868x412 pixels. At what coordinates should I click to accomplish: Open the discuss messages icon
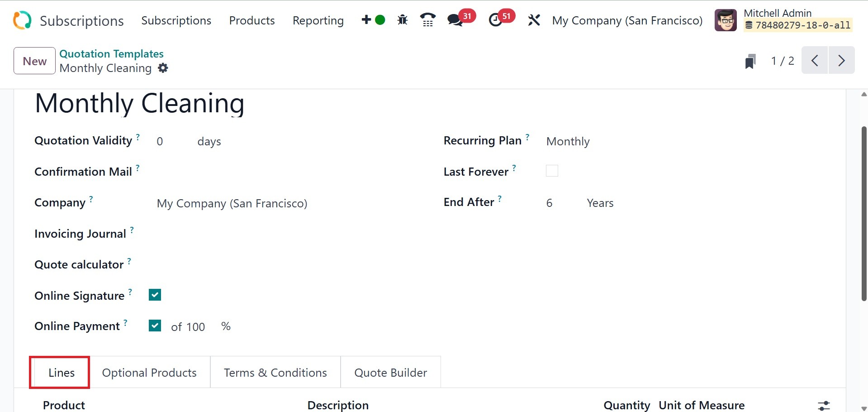(455, 20)
